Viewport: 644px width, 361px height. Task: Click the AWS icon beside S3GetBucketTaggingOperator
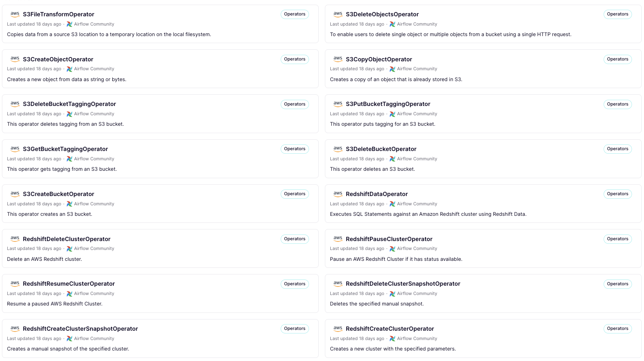[15, 149]
